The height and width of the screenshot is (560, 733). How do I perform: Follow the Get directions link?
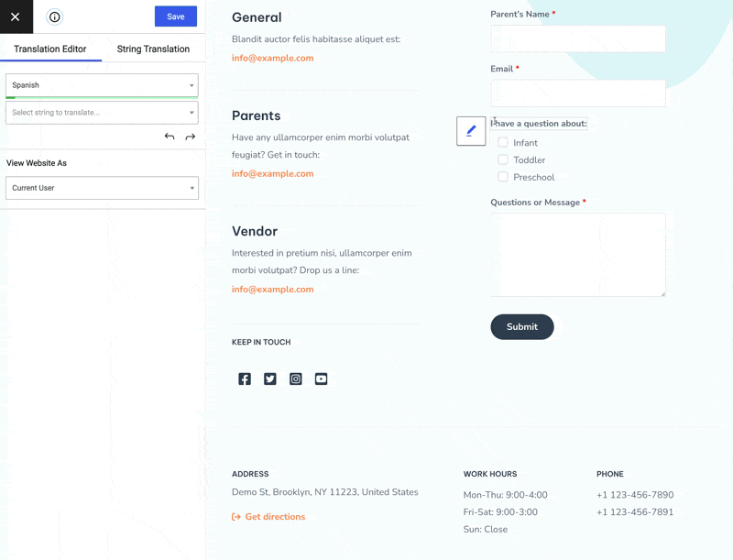tap(268, 517)
